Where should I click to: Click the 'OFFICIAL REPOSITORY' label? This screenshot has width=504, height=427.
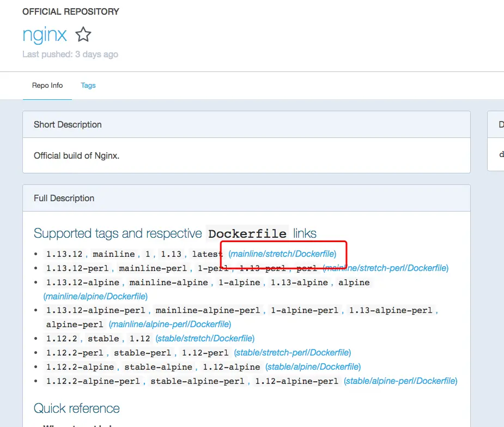71,11
